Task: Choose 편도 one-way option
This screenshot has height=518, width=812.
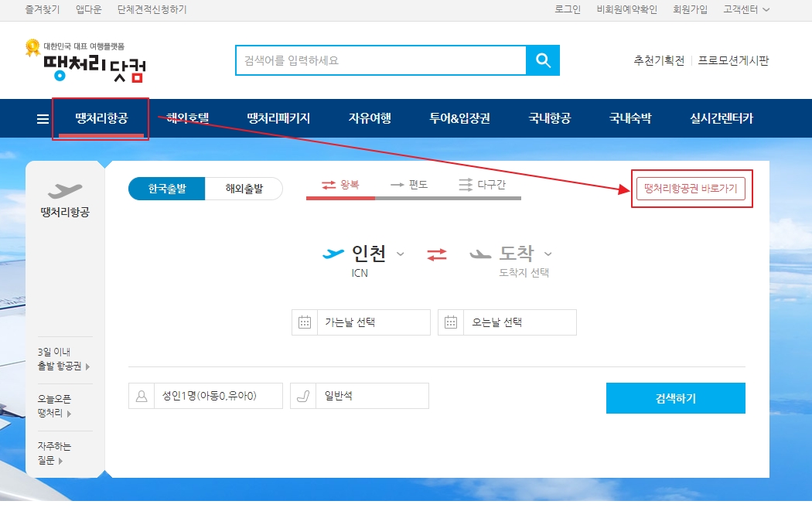Action: [x=409, y=185]
